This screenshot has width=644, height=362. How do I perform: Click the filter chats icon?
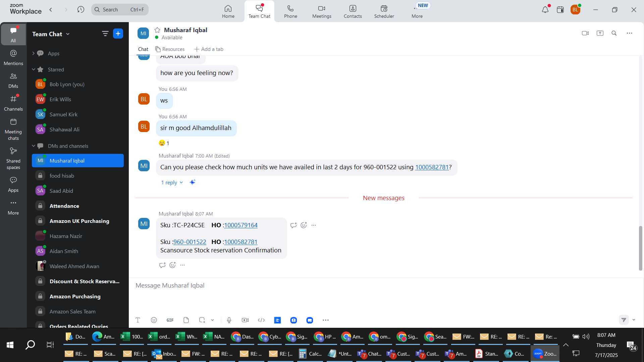105,34
